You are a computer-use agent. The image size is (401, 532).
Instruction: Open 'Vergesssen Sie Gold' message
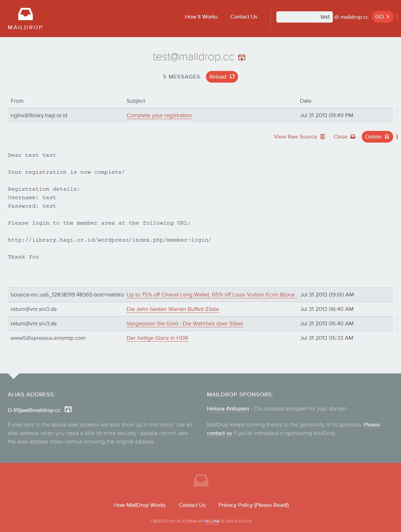point(185,323)
